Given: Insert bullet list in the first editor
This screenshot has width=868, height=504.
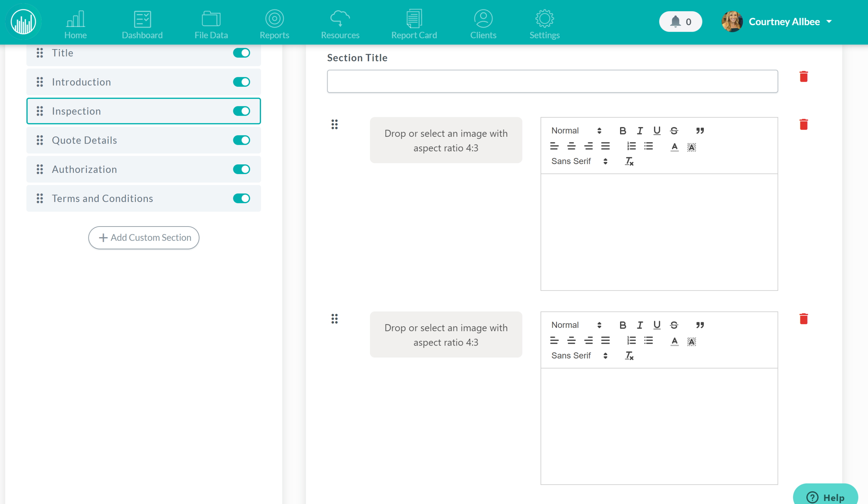Looking at the screenshot, I should [x=648, y=146].
